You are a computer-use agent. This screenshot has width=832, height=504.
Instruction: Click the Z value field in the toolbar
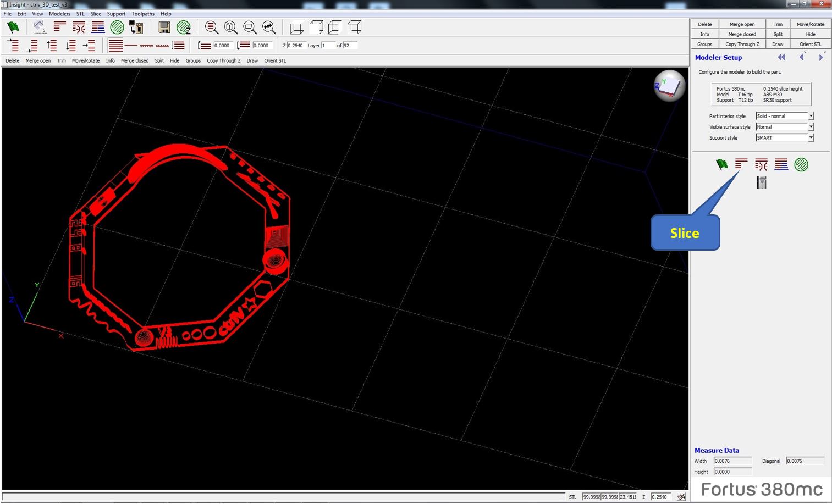tap(296, 46)
